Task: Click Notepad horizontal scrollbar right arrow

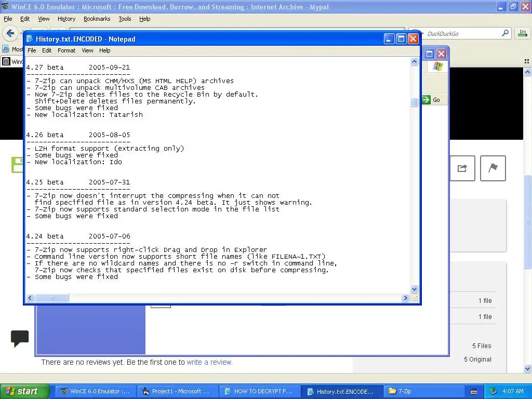Action: click(405, 298)
